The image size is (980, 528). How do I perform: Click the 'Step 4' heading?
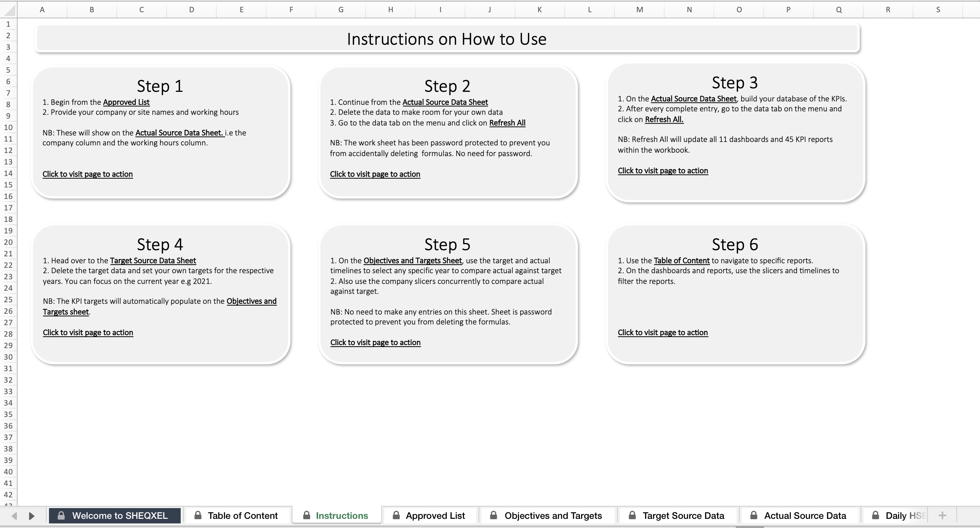click(160, 244)
